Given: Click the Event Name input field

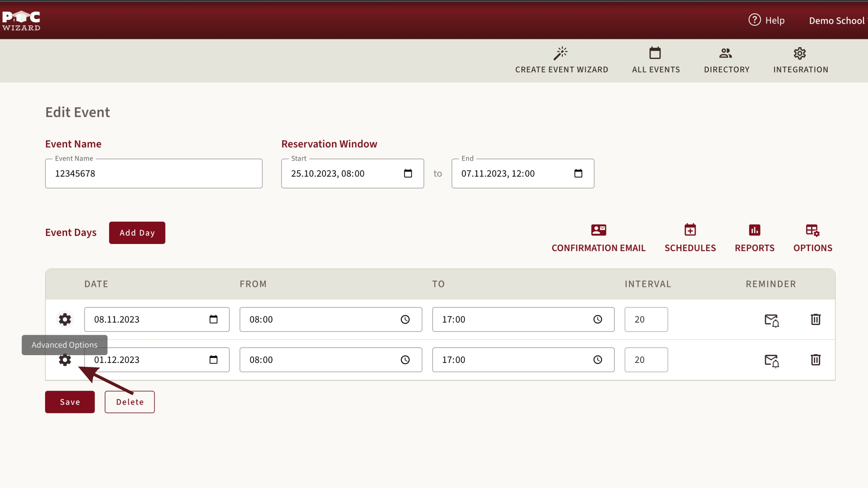Looking at the screenshot, I should point(154,174).
